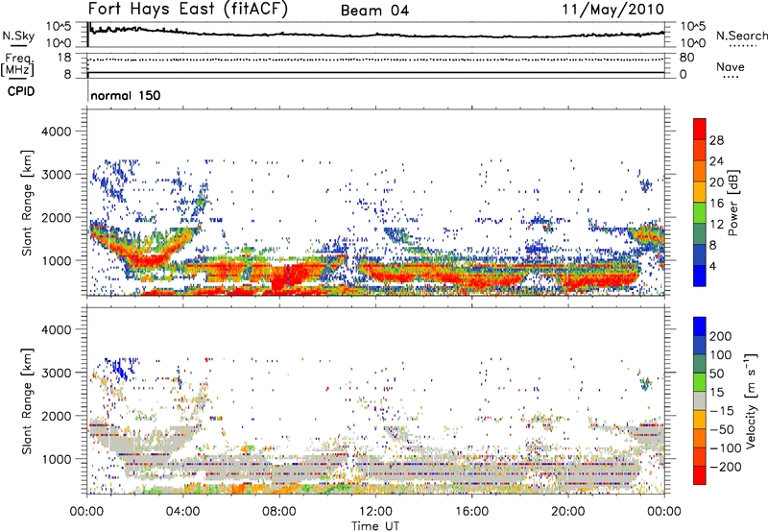Click the noise sky line plot
The width and height of the screenshot is (768, 532).
tap(375, 34)
